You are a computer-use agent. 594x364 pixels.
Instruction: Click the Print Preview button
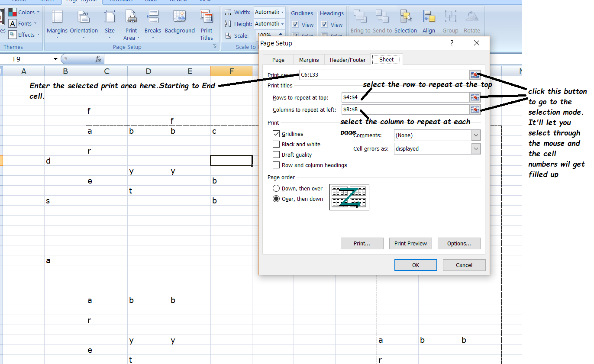coord(410,243)
